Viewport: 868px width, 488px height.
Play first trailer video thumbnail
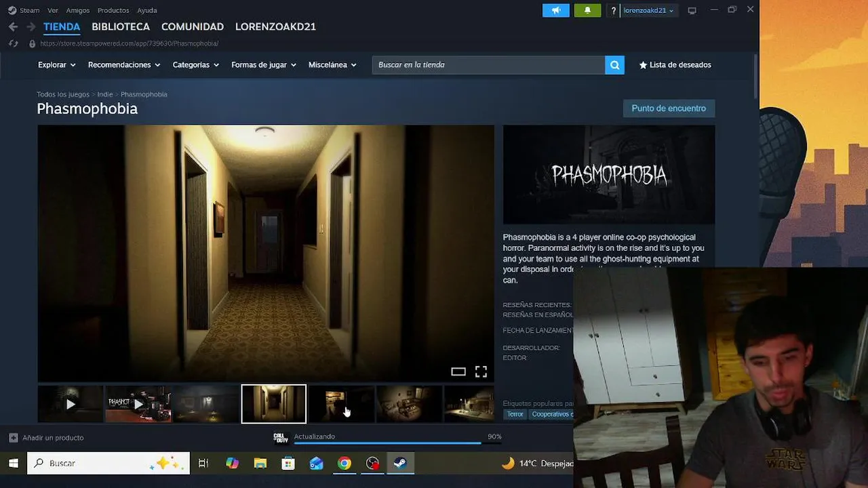click(71, 404)
